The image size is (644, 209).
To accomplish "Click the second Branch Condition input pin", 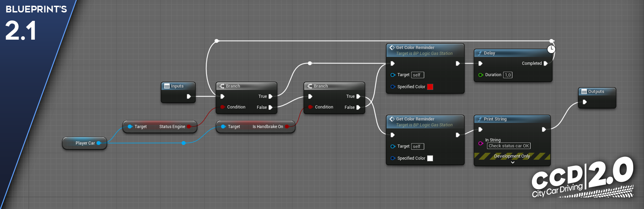I will pos(310,107).
